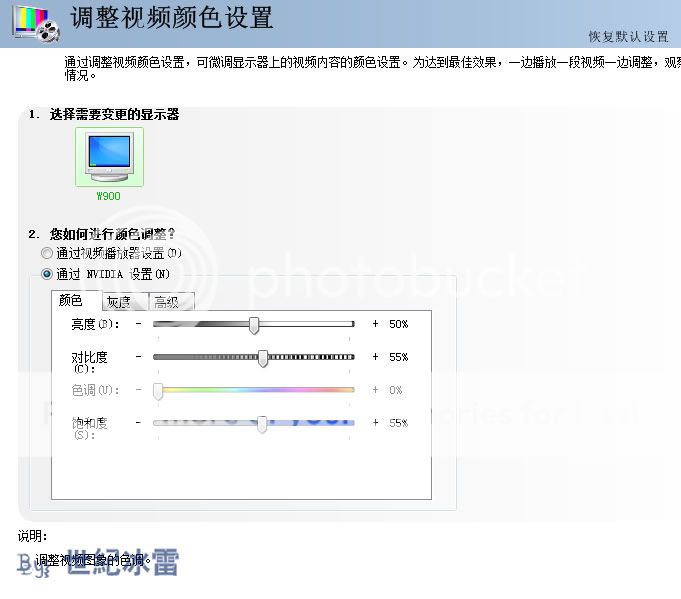Click the minus sign beside 对比度 slider
The width and height of the screenshot is (681, 599).
(138, 357)
